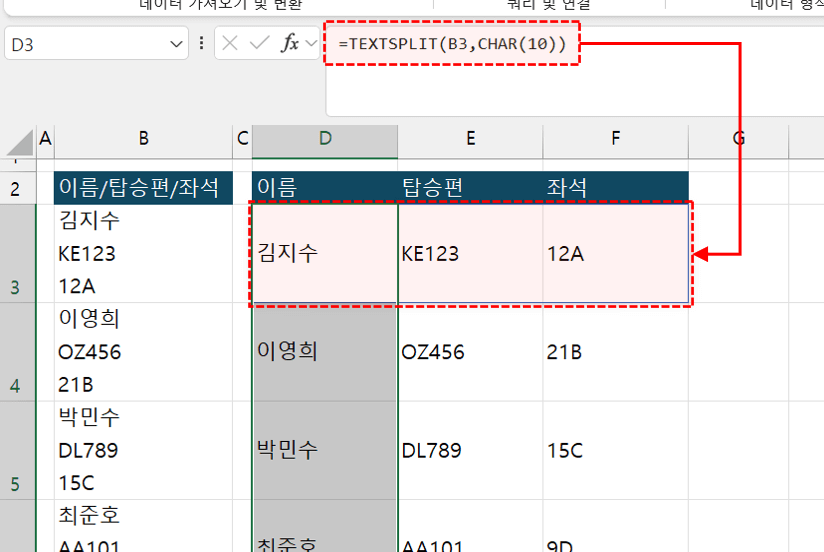Viewport: 824px width, 552px height.
Task: Click cell F3 with 12A
Action: pos(615,253)
